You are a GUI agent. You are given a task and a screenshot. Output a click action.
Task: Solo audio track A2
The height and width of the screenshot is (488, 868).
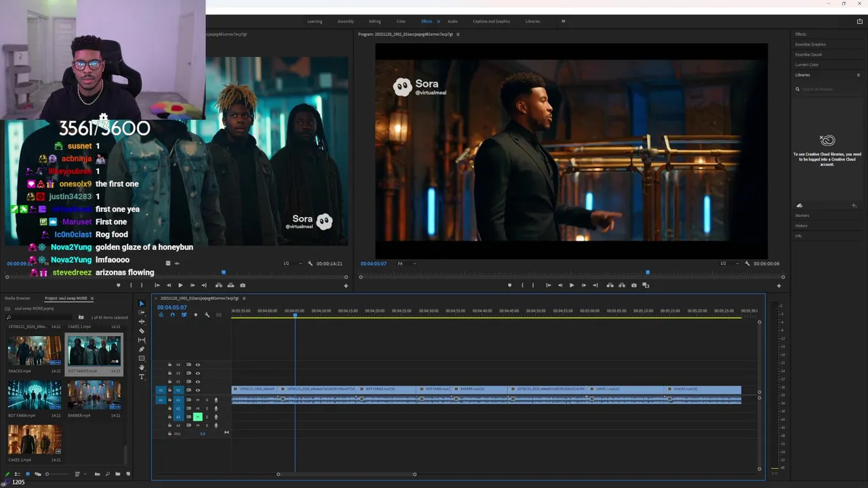point(207,408)
